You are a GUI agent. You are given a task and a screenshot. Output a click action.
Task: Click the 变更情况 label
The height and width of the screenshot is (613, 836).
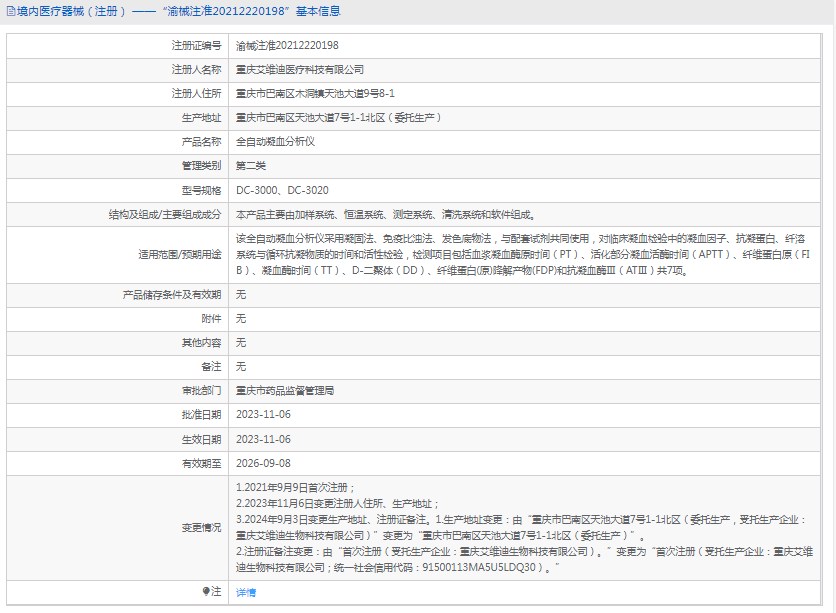click(x=202, y=528)
